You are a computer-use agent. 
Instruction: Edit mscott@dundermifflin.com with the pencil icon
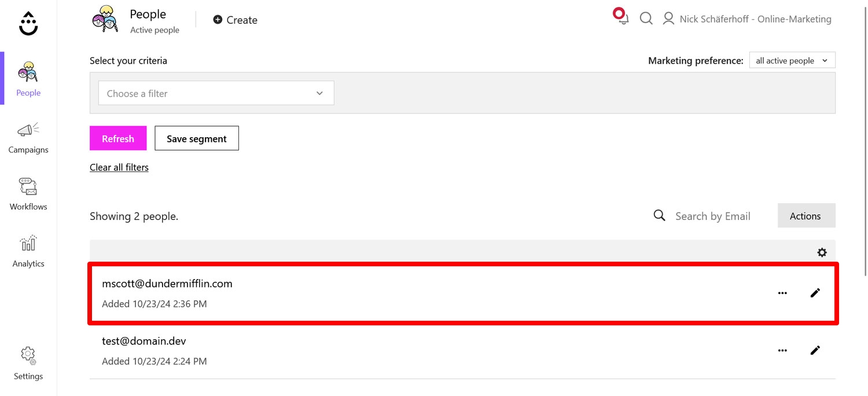click(x=815, y=293)
